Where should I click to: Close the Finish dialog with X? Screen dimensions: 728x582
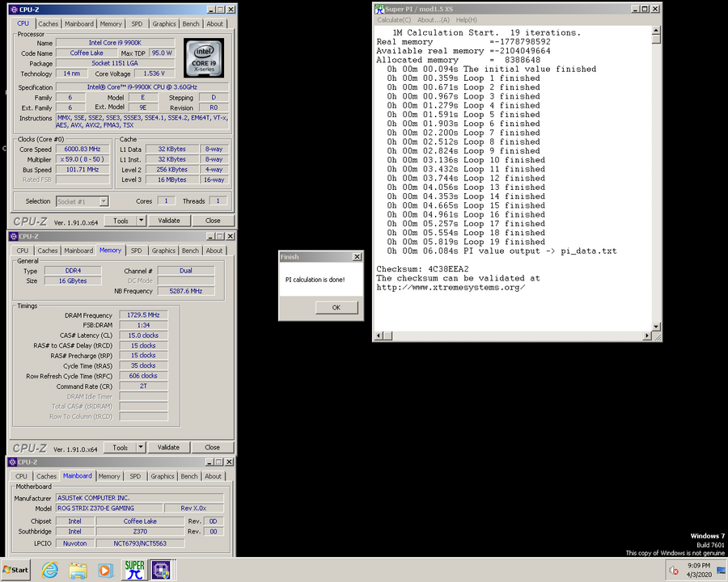click(357, 257)
